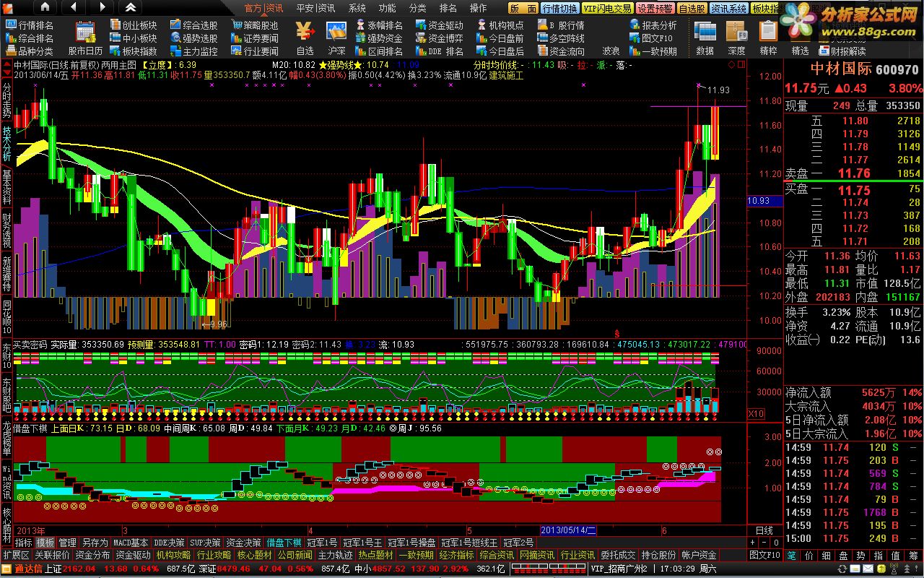Collapse toolbar with double-chevron up icon
This screenshot has height=578, width=924.
pos(130,7)
